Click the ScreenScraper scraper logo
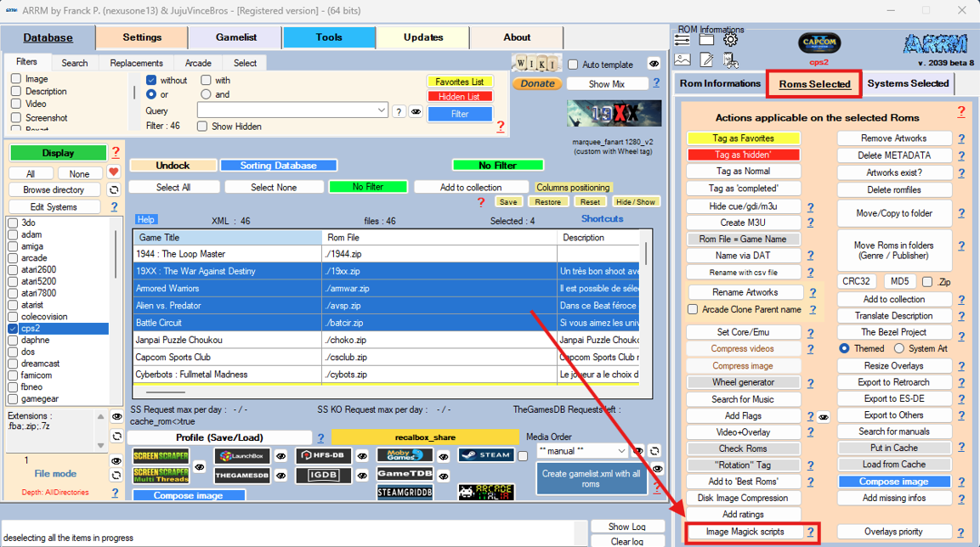Image resolution: width=980 pixels, height=547 pixels. coord(161,456)
